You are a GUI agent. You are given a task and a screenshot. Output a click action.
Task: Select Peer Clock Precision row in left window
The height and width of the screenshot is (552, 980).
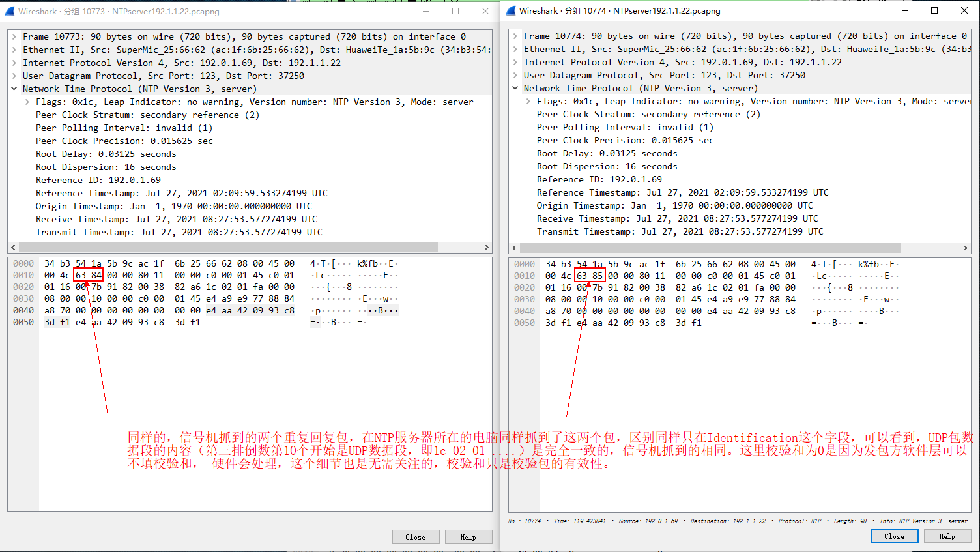coord(250,141)
